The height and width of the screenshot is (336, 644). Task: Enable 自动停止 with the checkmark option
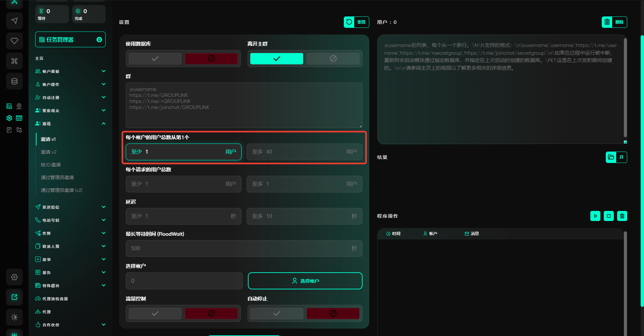click(276, 314)
